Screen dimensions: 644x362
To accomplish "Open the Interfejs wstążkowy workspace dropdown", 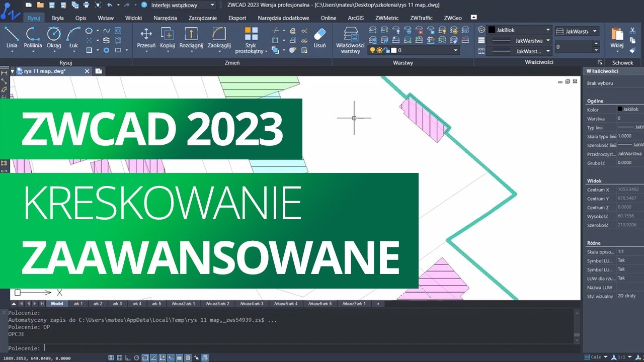I will pos(183,5).
